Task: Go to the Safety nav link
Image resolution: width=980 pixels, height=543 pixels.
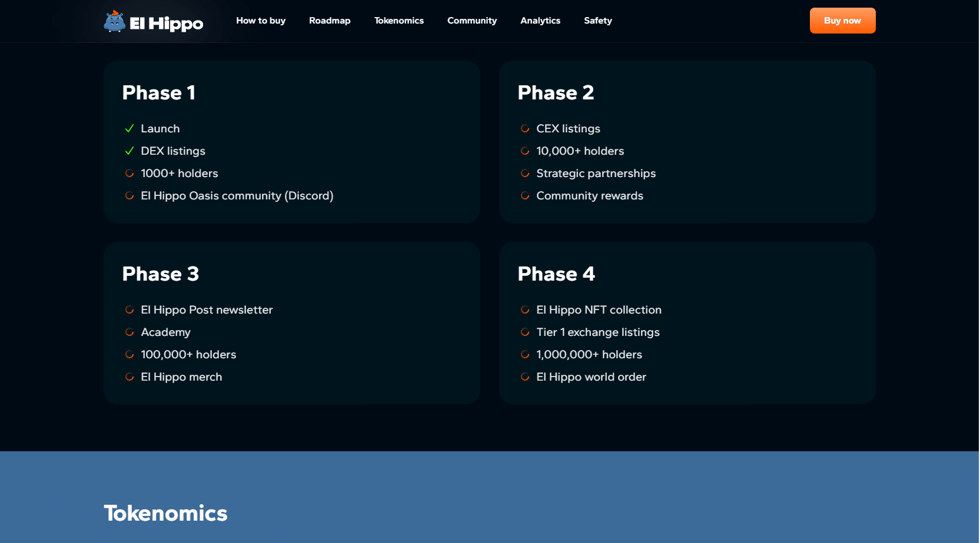Action: tap(598, 21)
